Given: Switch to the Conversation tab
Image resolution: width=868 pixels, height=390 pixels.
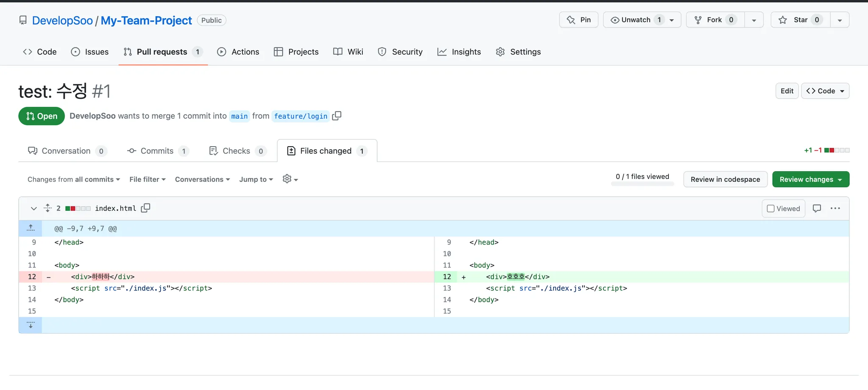Looking at the screenshot, I should click(x=67, y=151).
